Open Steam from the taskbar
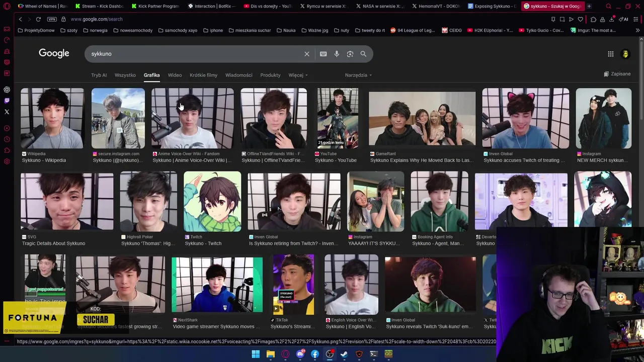644x362 pixels. pos(344,354)
